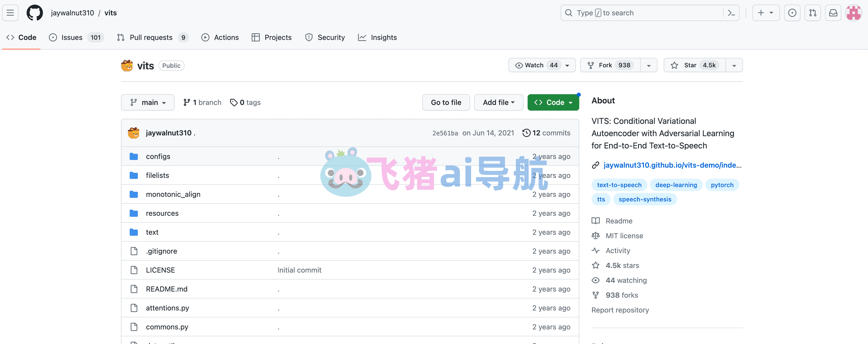This screenshot has height=344, width=868.
Task: Open pull requests icon in top bar
Action: tap(813, 13)
